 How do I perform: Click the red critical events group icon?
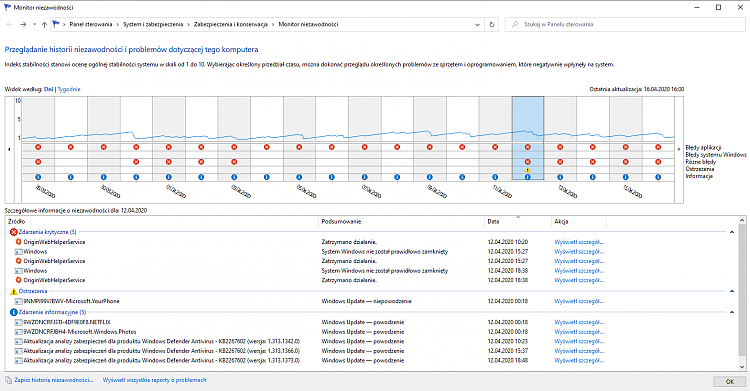(13, 232)
